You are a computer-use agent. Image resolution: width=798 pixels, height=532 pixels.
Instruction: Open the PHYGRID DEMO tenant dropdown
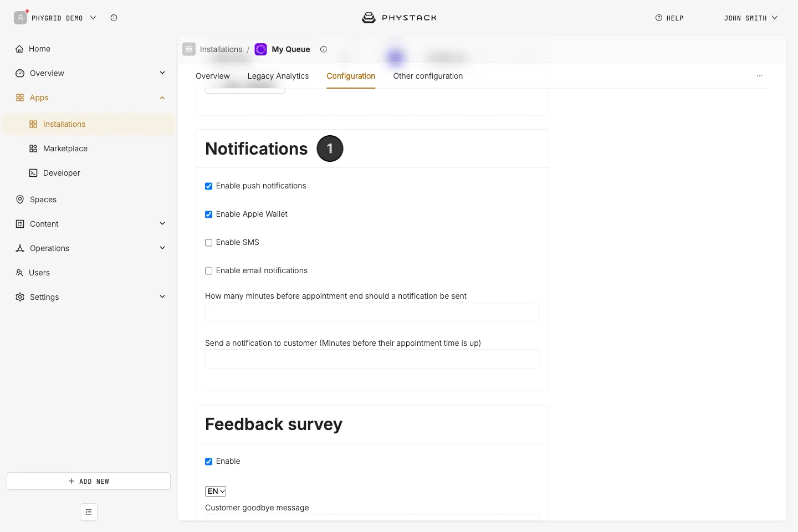[55, 18]
